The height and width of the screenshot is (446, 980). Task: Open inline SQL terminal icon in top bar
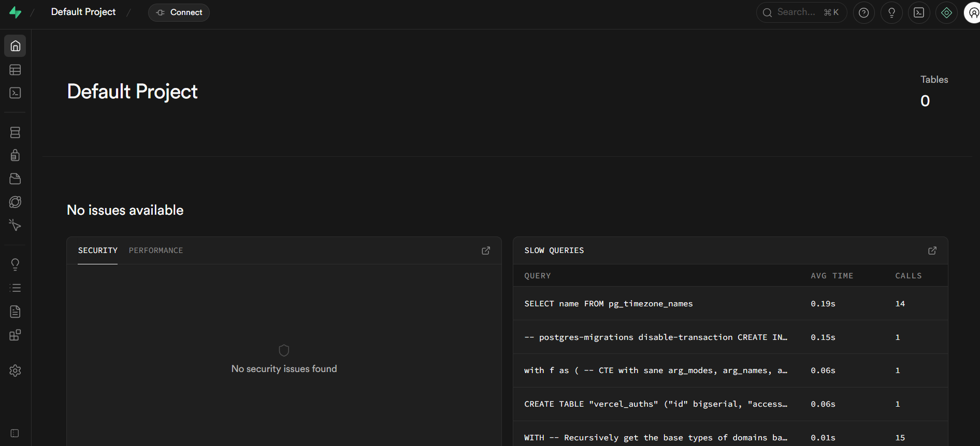pos(919,12)
